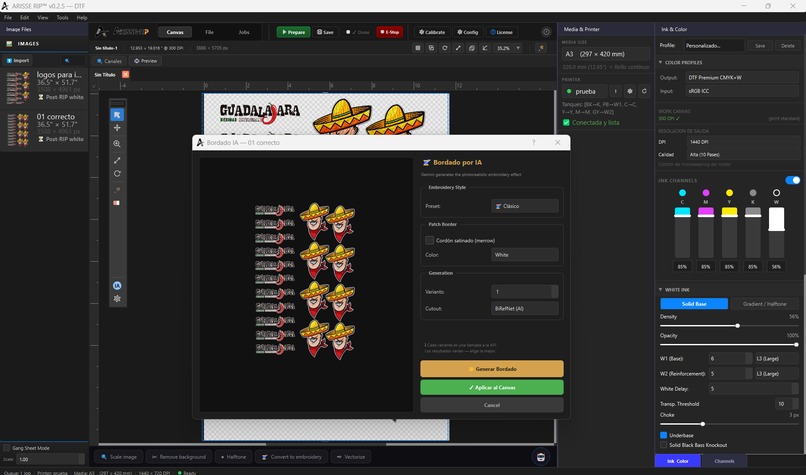Toggle the Underbase checkbox

[x=664, y=435]
